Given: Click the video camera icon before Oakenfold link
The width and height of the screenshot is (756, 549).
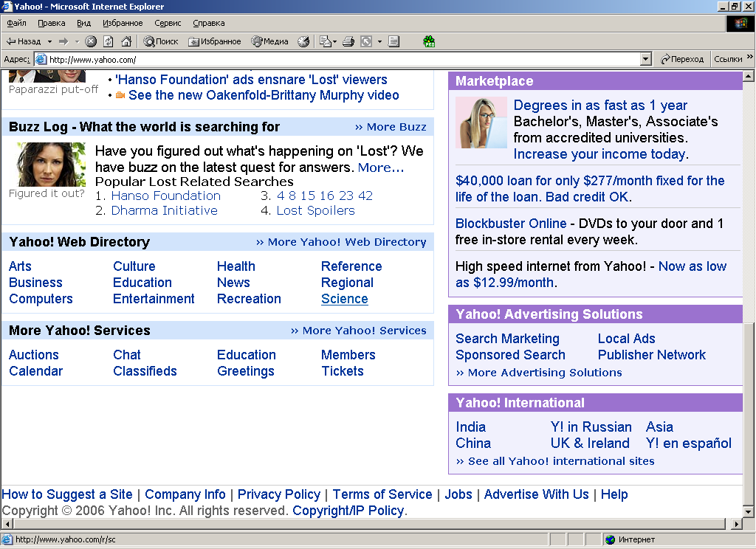Looking at the screenshot, I should 120,95.
